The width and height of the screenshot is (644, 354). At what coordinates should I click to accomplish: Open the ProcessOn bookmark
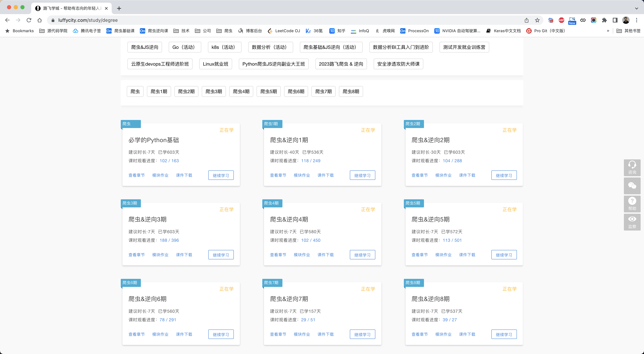tap(414, 31)
